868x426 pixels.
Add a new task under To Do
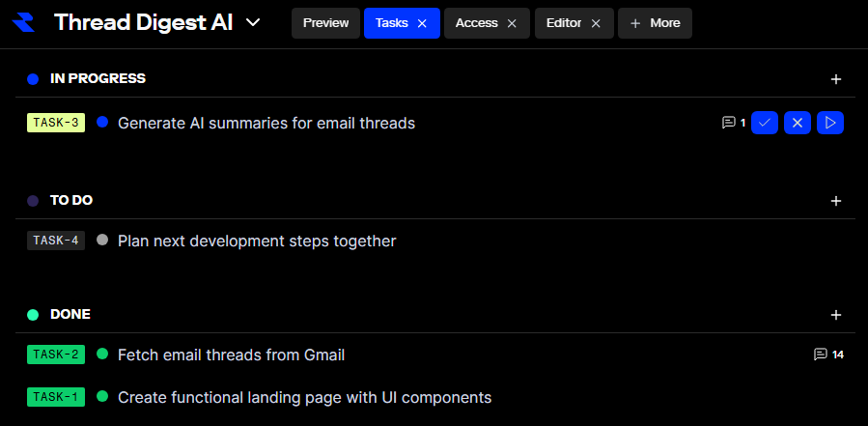836,201
